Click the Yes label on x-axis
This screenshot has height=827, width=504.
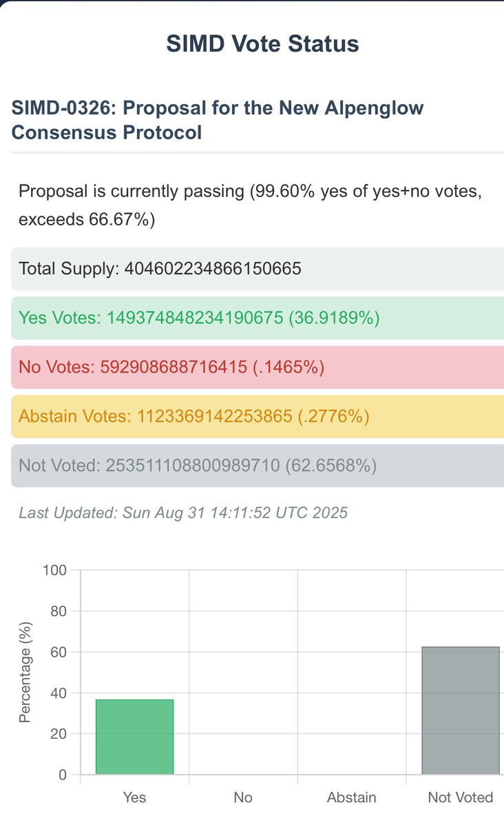(135, 797)
